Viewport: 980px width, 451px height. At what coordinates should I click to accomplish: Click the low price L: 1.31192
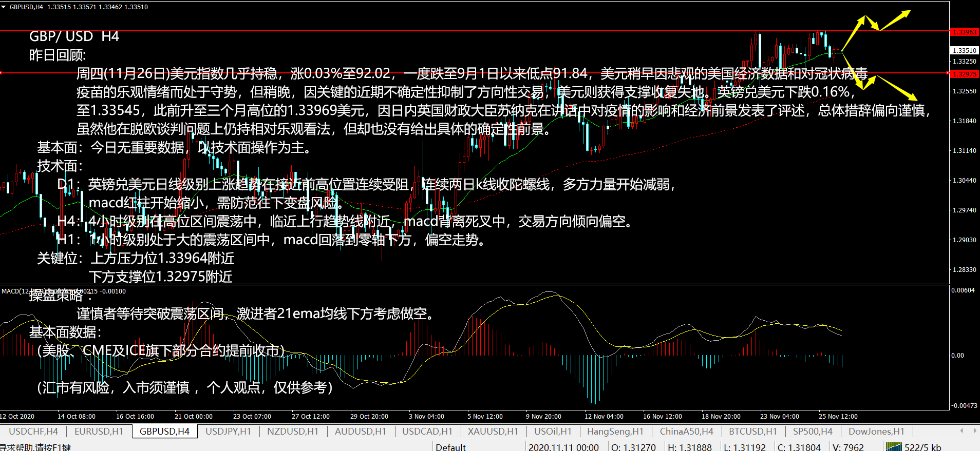tap(745, 447)
